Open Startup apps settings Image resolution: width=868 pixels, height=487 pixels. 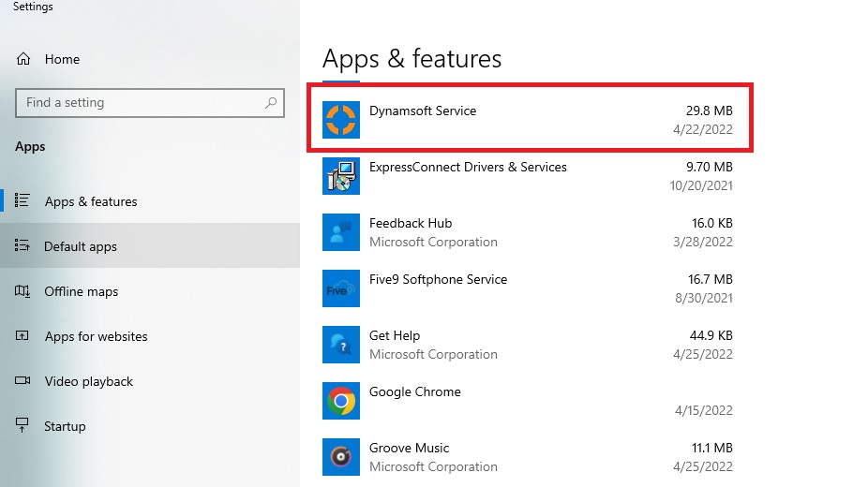tap(65, 426)
